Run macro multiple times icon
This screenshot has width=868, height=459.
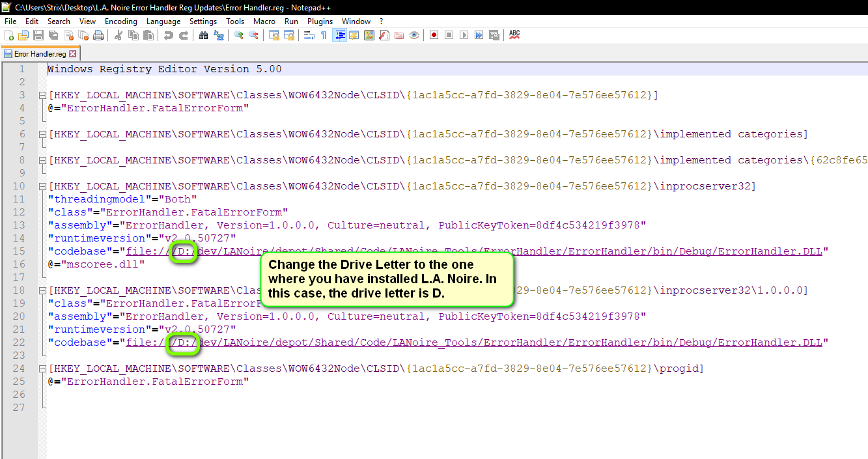tap(479, 35)
